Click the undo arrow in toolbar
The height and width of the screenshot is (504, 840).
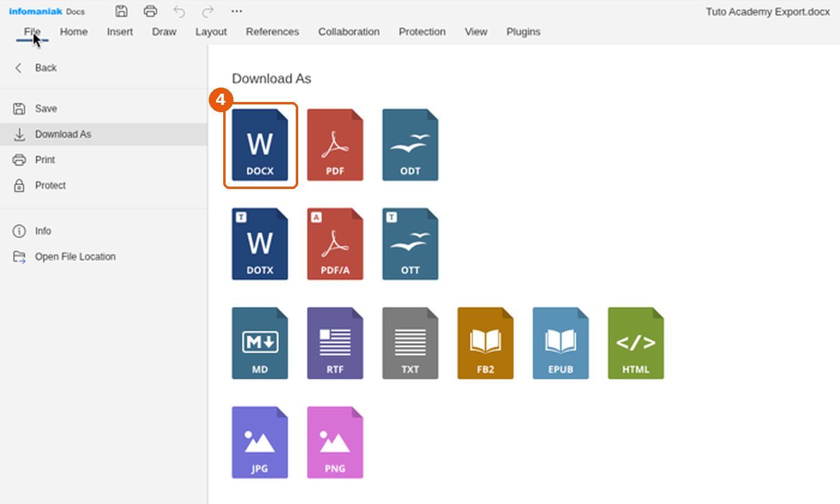click(x=179, y=11)
